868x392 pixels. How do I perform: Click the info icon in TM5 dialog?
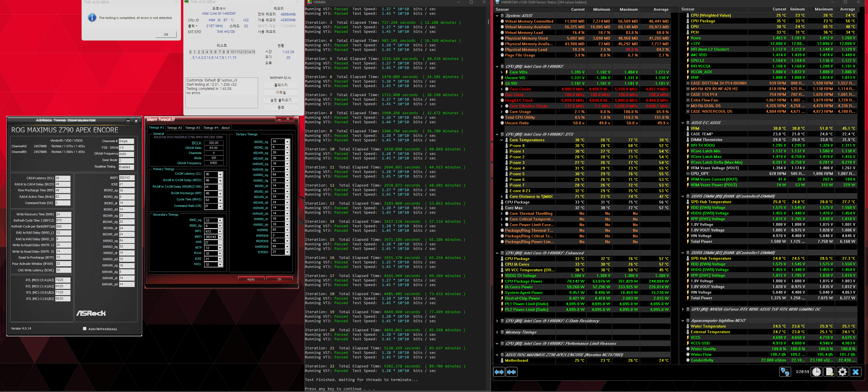click(x=92, y=18)
